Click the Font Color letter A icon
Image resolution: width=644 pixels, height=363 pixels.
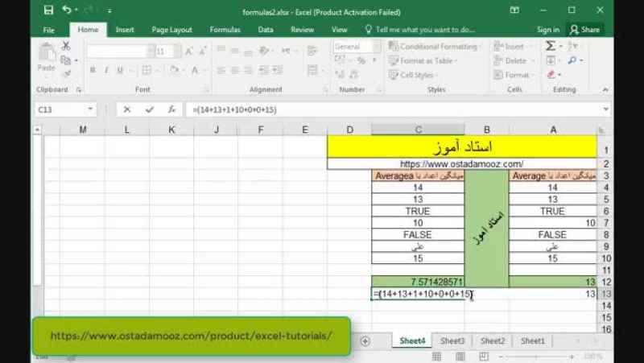pos(195,70)
